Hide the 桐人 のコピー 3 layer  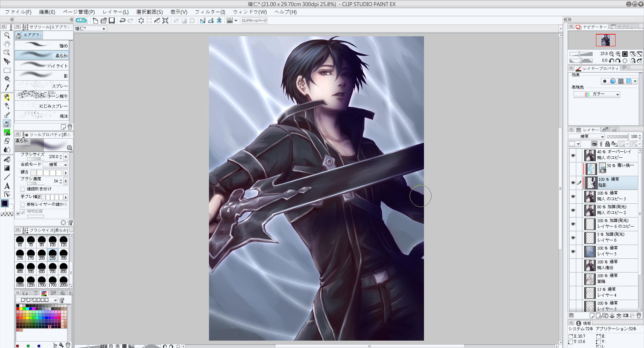tap(573, 197)
